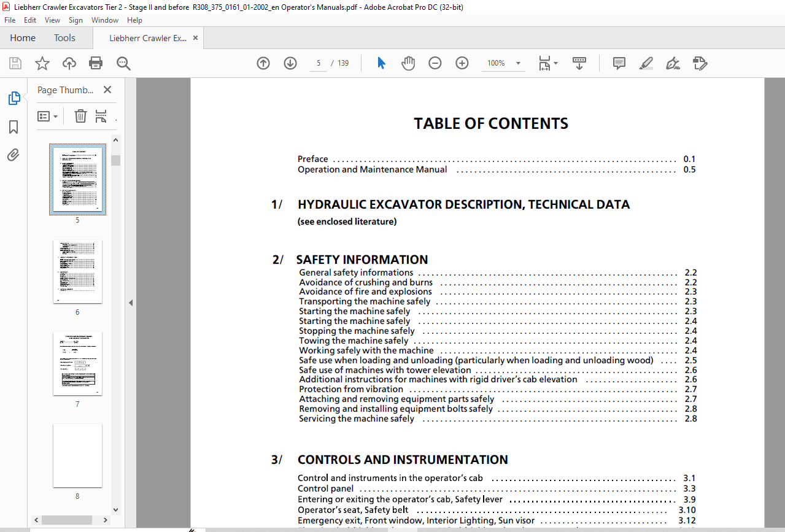The image size is (785, 532).
Task: Add a comment sticky note
Action: [619, 63]
